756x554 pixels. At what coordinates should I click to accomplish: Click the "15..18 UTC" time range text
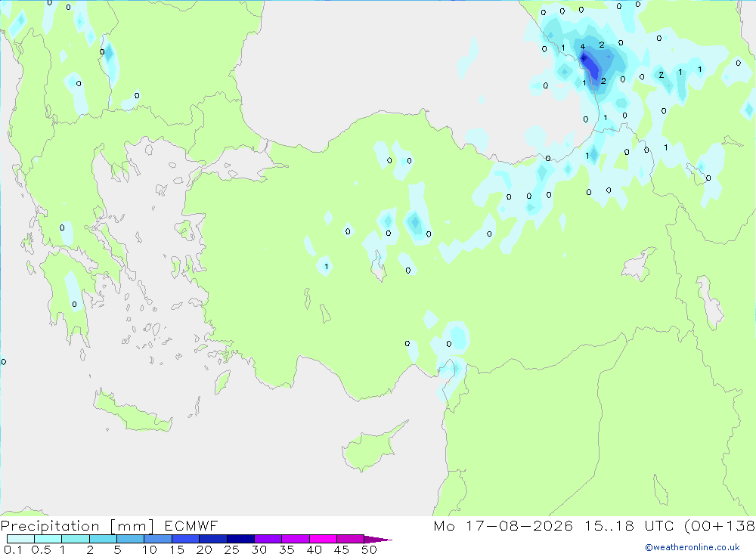coord(628,525)
